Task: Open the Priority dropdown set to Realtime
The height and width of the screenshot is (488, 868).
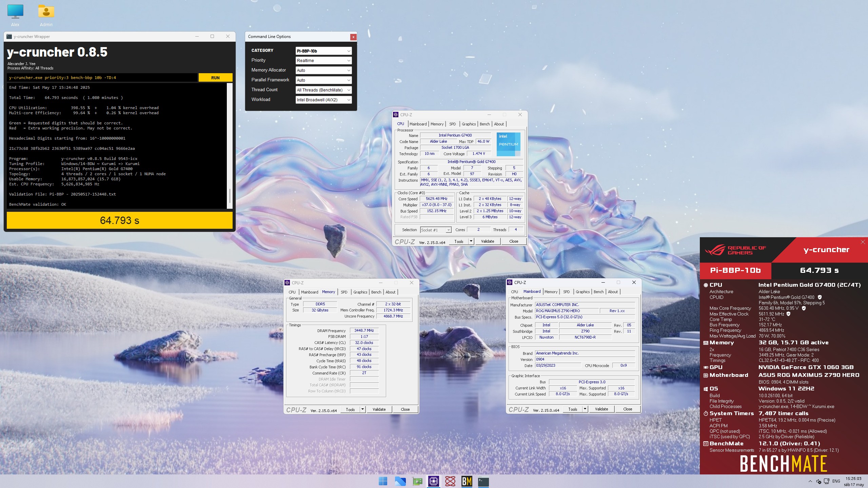Action: click(323, 61)
